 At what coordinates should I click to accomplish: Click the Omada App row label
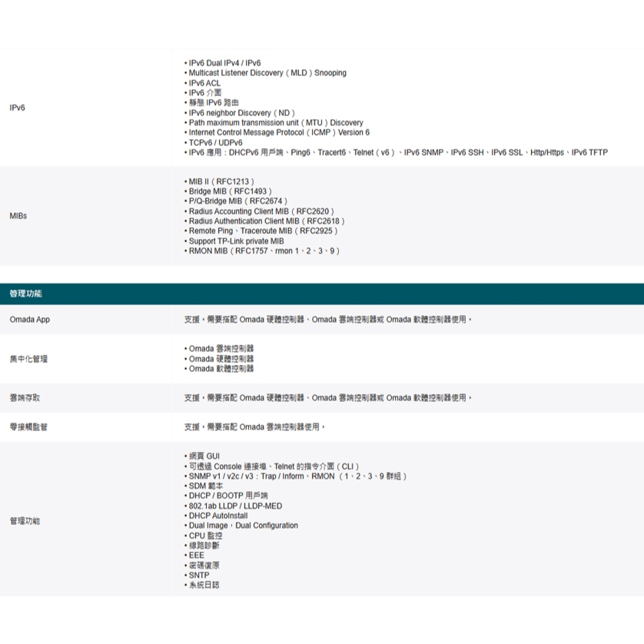click(x=29, y=320)
